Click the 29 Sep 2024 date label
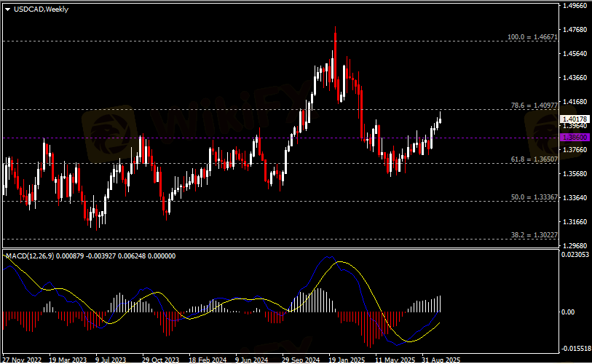The width and height of the screenshot is (592, 364). pyautogui.click(x=301, y=360)
